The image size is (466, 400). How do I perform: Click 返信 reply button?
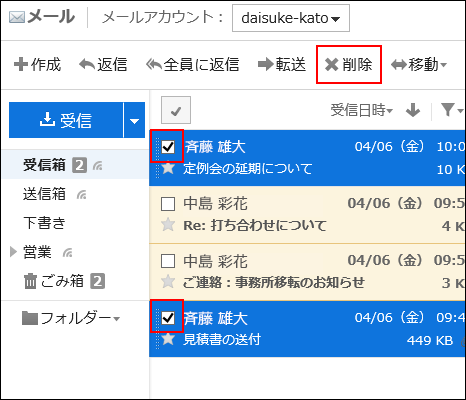103,64
